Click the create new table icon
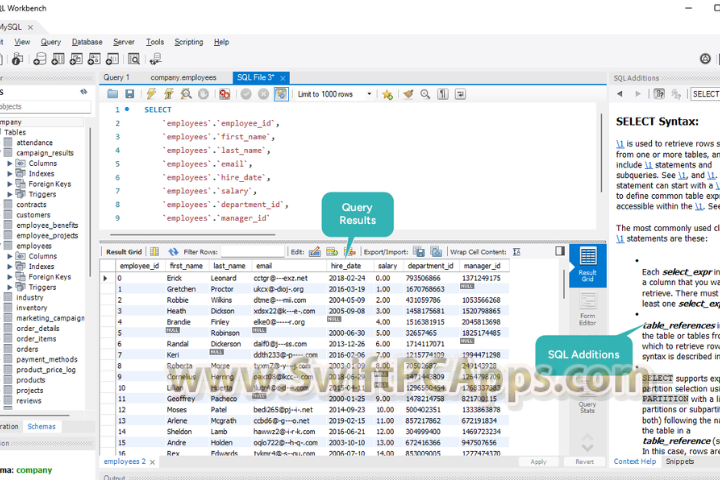 tap(58, 59)
